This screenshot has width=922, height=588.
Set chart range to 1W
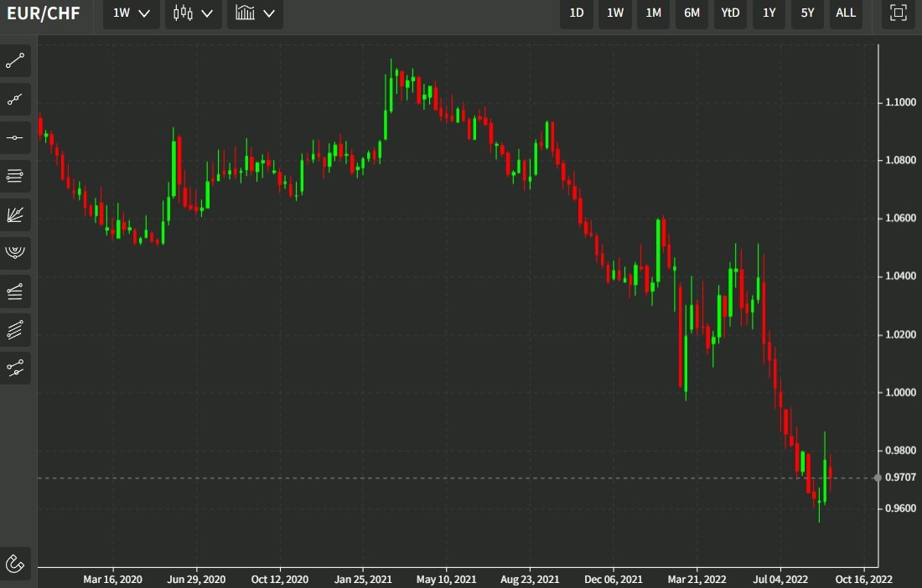[x=615, y=13]
